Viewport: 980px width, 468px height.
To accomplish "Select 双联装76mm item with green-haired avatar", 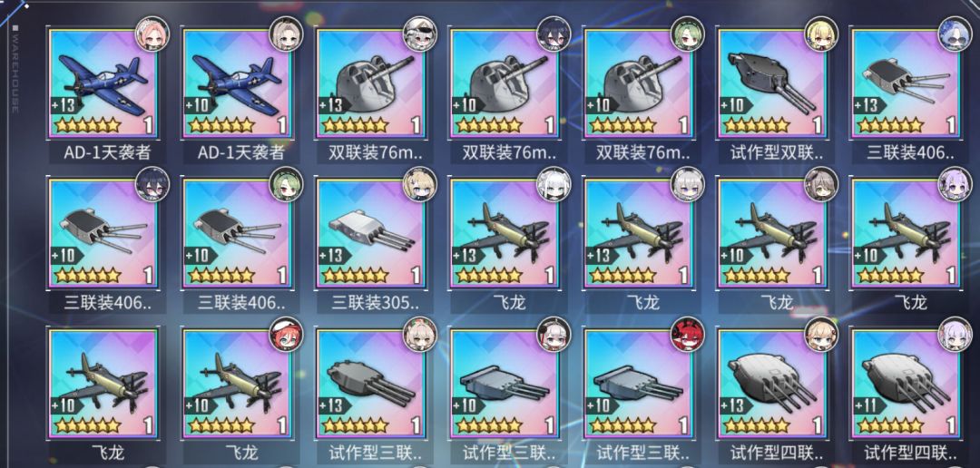I will click(x=638, y=83).
